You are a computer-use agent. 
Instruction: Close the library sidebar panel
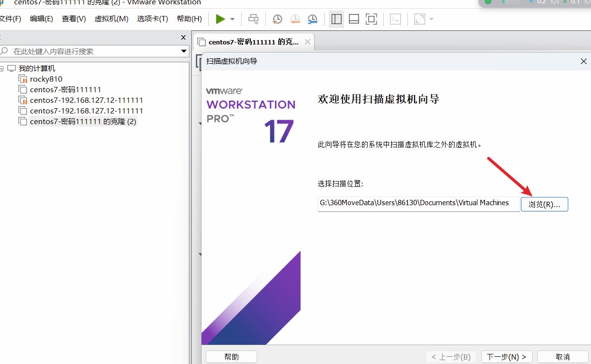[x=184, y=37]
